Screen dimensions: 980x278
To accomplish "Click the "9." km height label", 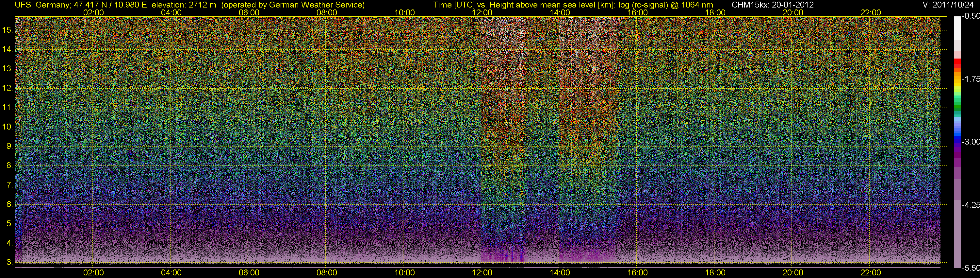I will [9, 146].
